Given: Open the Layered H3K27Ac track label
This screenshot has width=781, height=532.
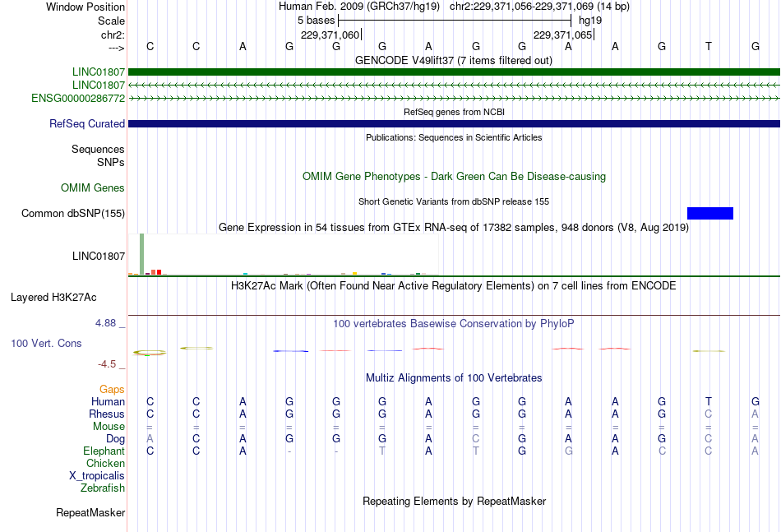Looking at the screenshot, I should pyautogui.click(x=53, y=298).
